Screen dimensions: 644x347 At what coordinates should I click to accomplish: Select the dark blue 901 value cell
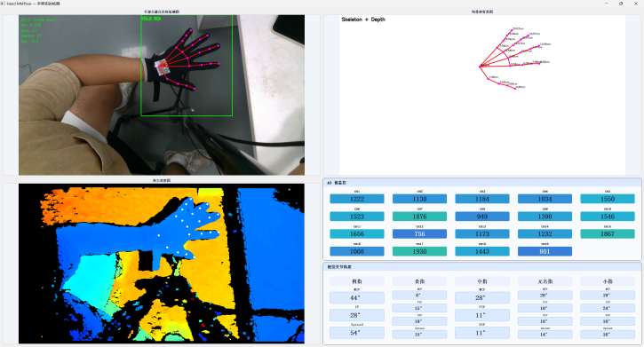point(545,251)
